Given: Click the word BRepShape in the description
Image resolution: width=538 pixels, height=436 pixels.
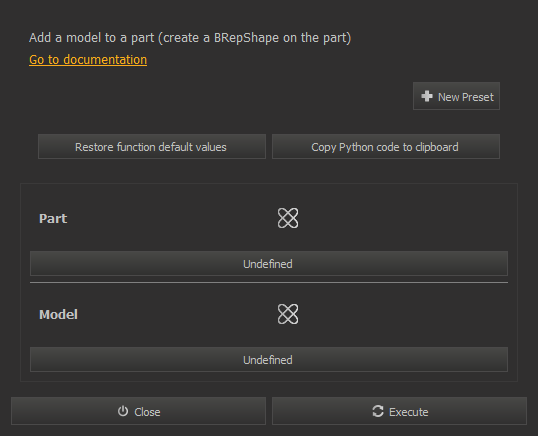Looking at the screenshot, I should (x=246, y=38).
